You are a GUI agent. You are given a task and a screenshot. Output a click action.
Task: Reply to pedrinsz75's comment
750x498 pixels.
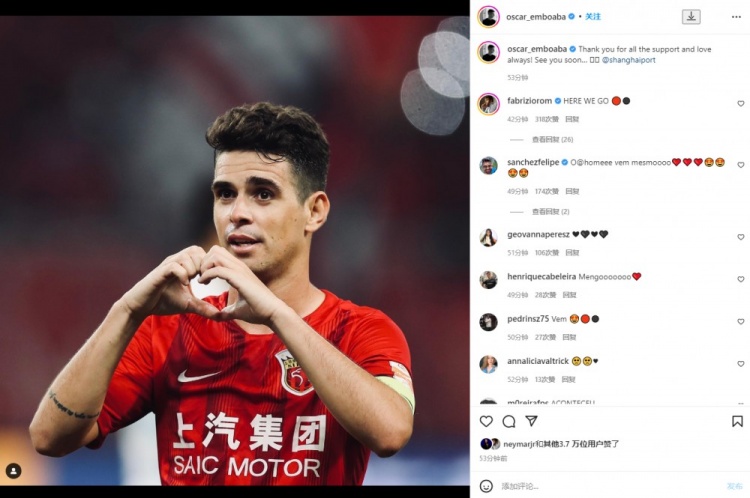[x=569, y=337]
